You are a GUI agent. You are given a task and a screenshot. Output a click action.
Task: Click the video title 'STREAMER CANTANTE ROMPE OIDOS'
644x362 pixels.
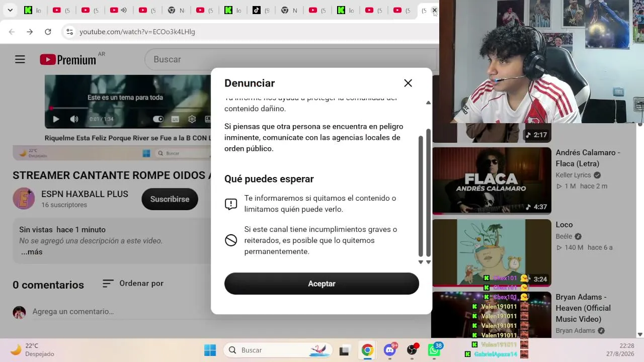tap(112, 175)
